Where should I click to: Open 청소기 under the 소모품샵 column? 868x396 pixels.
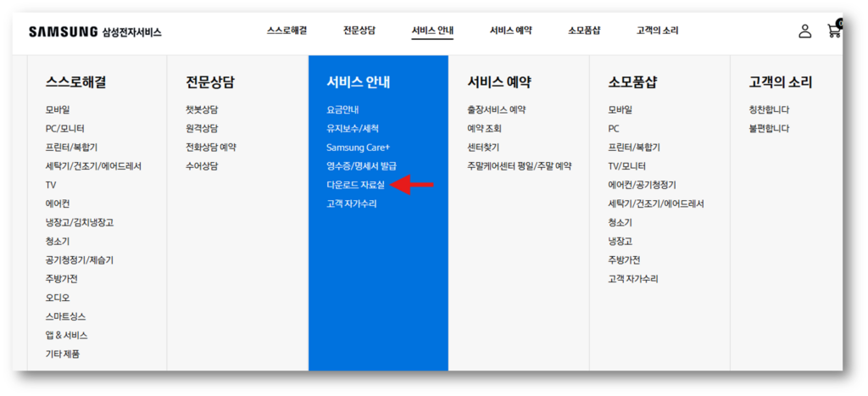[x=620, y=223]
